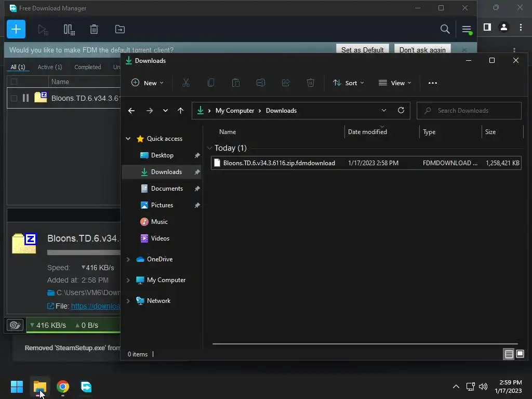
Task: Click the Copy icon in Explorer toolbar
Action: coord(211,83)
